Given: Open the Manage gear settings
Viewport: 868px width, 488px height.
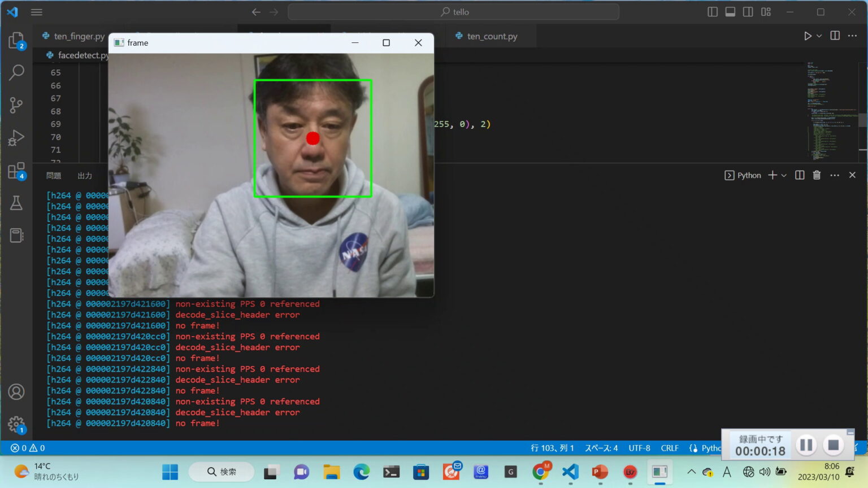Looking at the screenshot, I should pyautogui.click(x=16, y=424).
